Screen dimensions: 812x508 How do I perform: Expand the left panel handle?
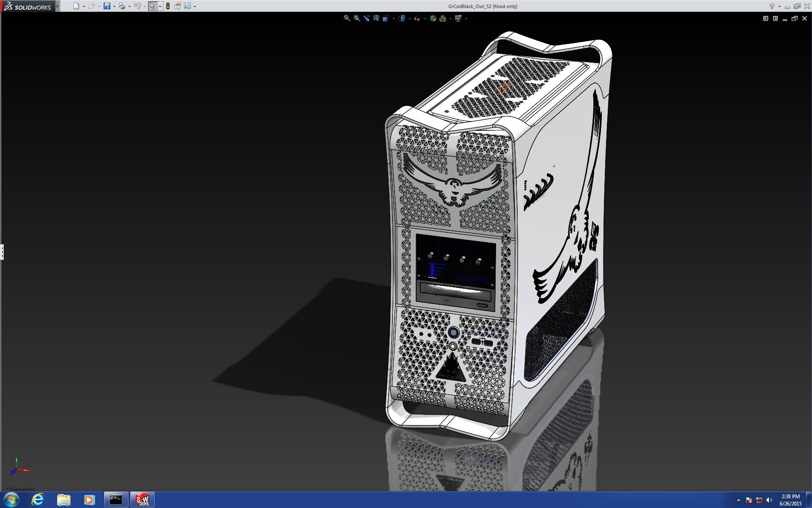pos(2,252)
